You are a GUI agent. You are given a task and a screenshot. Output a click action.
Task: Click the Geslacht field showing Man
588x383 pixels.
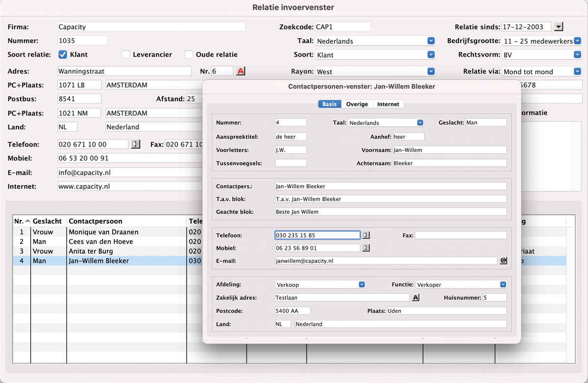click(486, 122)
